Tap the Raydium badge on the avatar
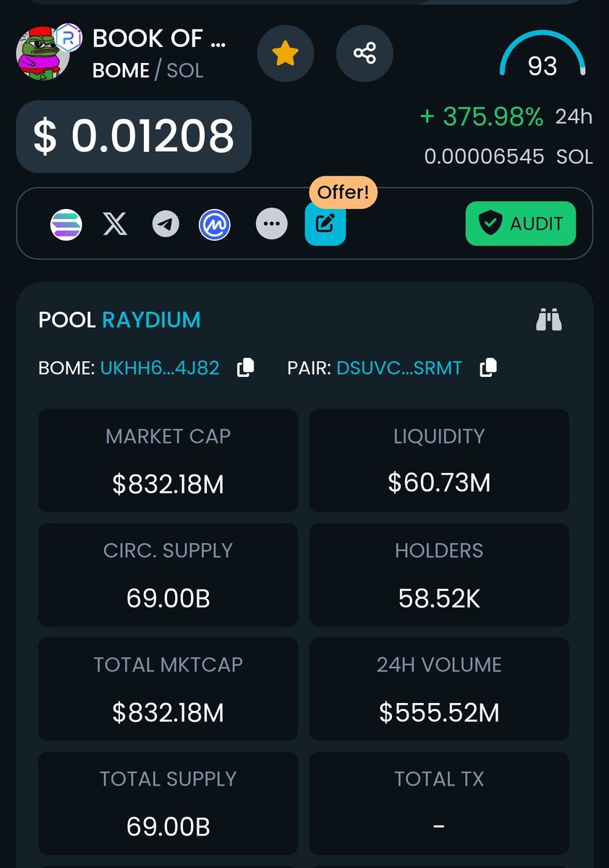 [69, 37]
